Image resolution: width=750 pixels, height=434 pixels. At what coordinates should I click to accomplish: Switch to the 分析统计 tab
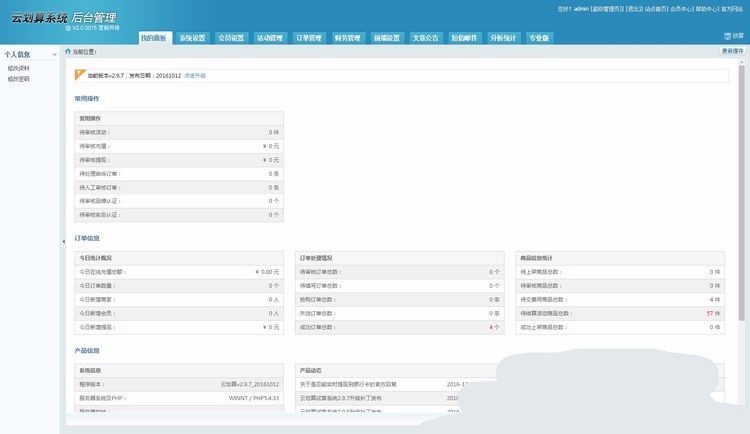coord(504,38)
